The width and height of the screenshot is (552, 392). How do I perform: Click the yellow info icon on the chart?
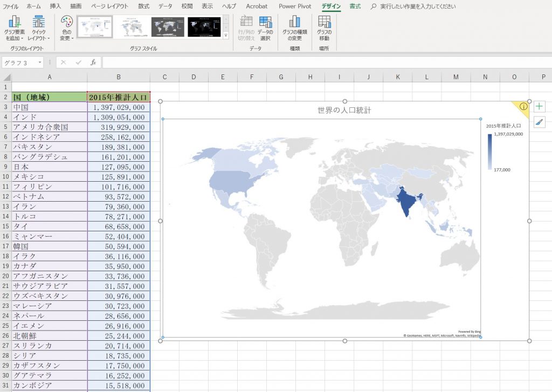pyautogui.click(x=523, y=107)
